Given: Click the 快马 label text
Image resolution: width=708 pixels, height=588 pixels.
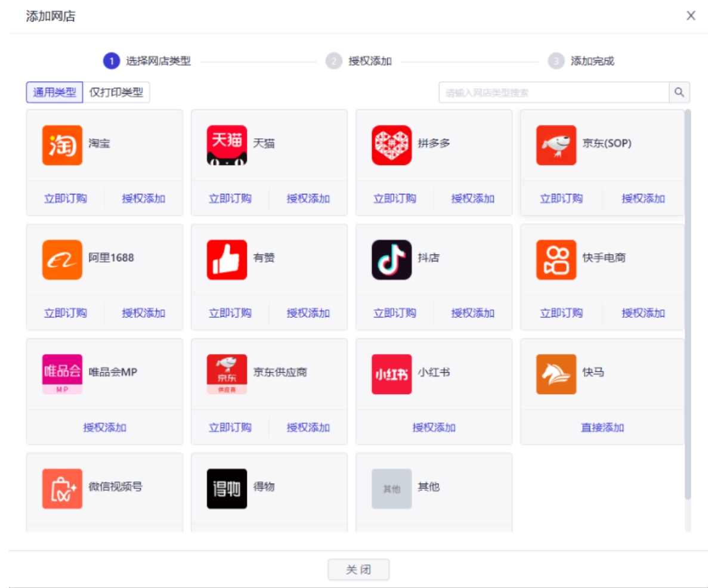Looking at the screenshot, I should click(593, 372).
